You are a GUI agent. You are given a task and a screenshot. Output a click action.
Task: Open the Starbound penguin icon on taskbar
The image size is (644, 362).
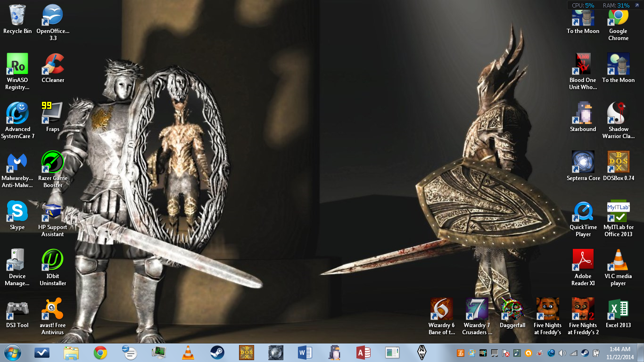(x=334, y=352)
